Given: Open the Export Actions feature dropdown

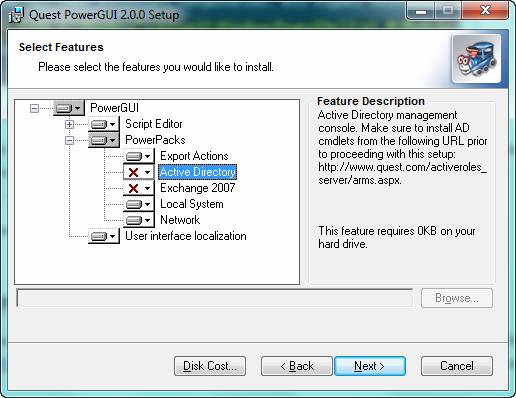Looking at the screenshot, I should (139, 156).
